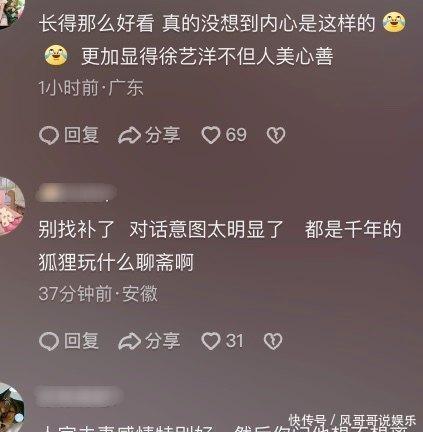The height and width of the screenshot is (432, 423).
Task: Click the reply bubble icon under the 广东 comment
Action: coord(49,136)
